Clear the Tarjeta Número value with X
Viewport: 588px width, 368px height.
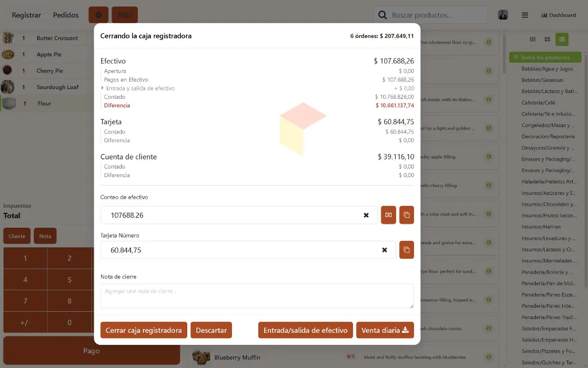(384, 250)
